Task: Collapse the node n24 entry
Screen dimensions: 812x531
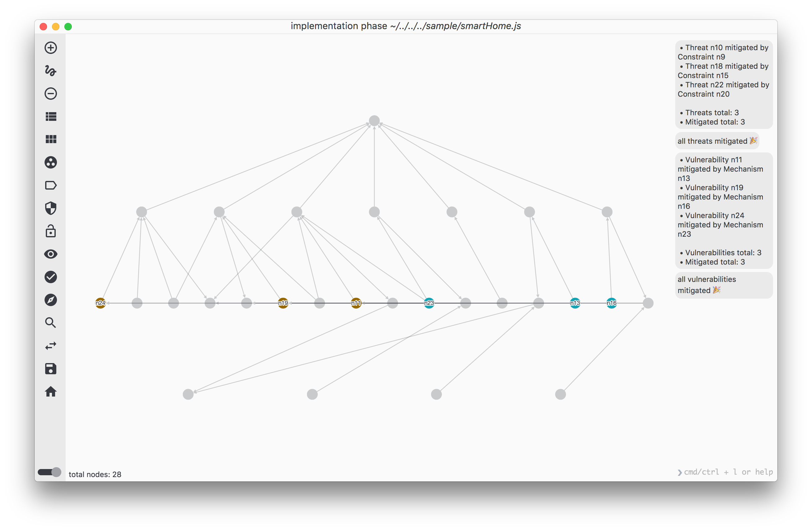Action: [x=100, y=303]
